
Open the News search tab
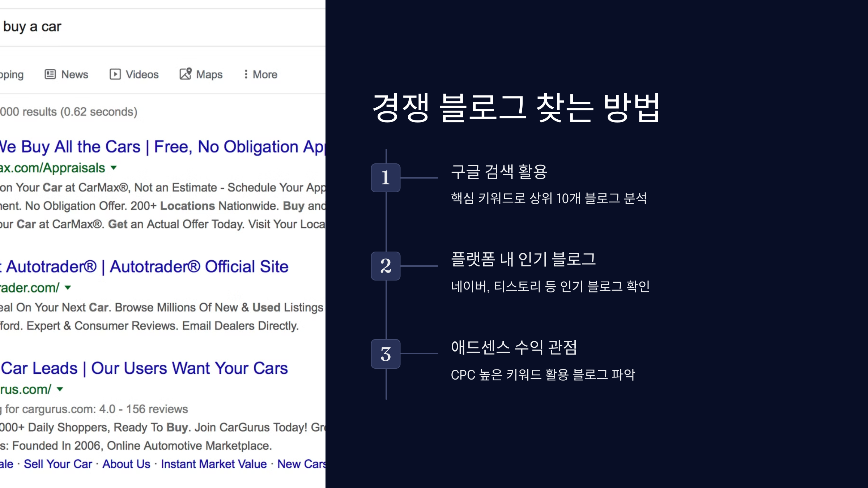75,74
